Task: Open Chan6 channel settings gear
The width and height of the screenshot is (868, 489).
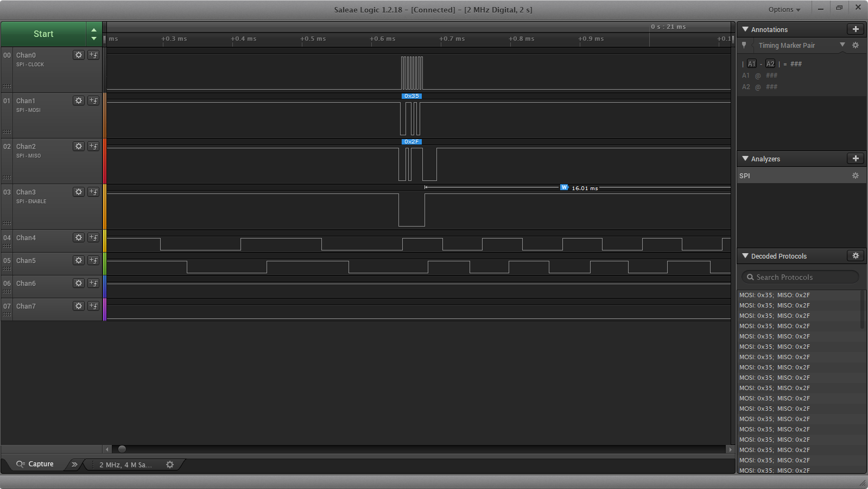Action: pos(79,283)
